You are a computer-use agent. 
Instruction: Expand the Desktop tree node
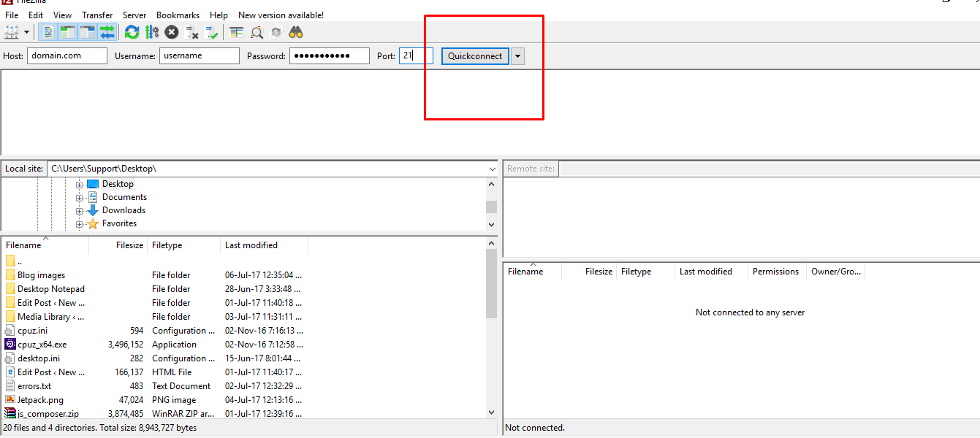point(79,185)
